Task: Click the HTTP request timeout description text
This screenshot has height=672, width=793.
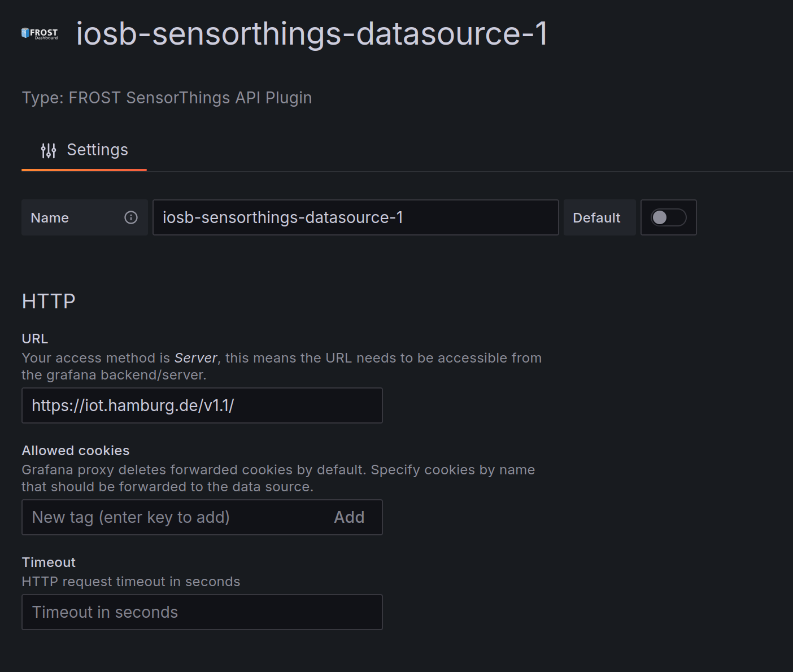Action: point(131,582)
